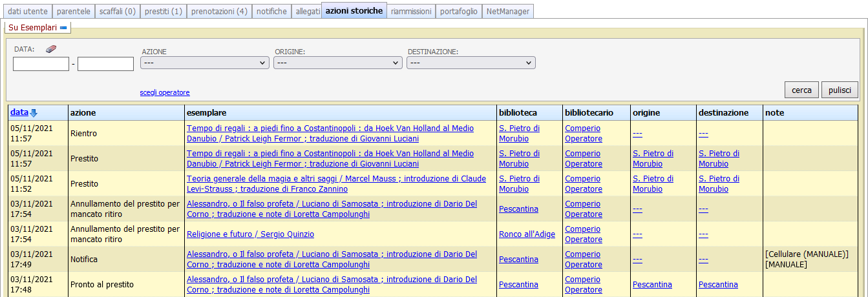Screen dimensions: 868x297
Task: Open the AZIONE dropdown
Action: coord(205,63)
